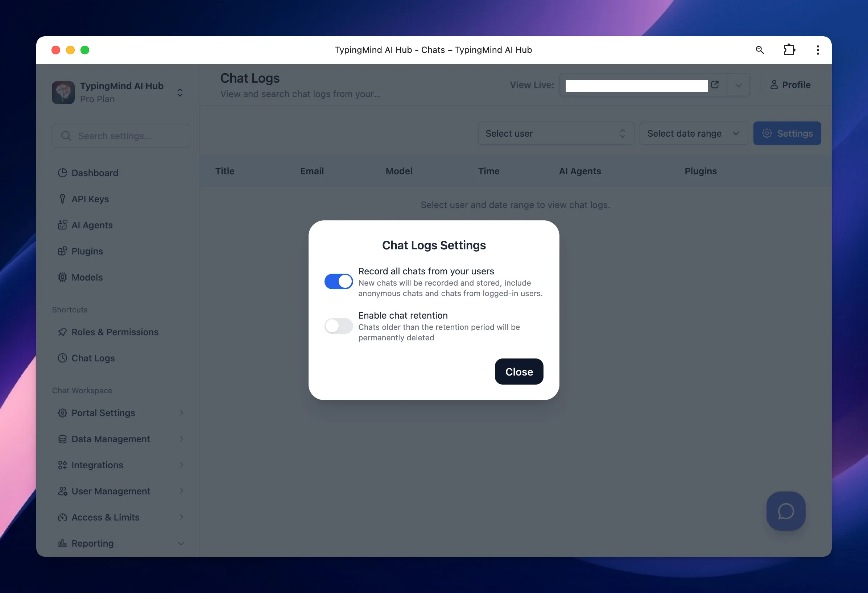Click the browser zoom magnifier icon
Image resolution: width=868 pixels, height=593 pixels.
pyautogui.click(x=760, y=50)
